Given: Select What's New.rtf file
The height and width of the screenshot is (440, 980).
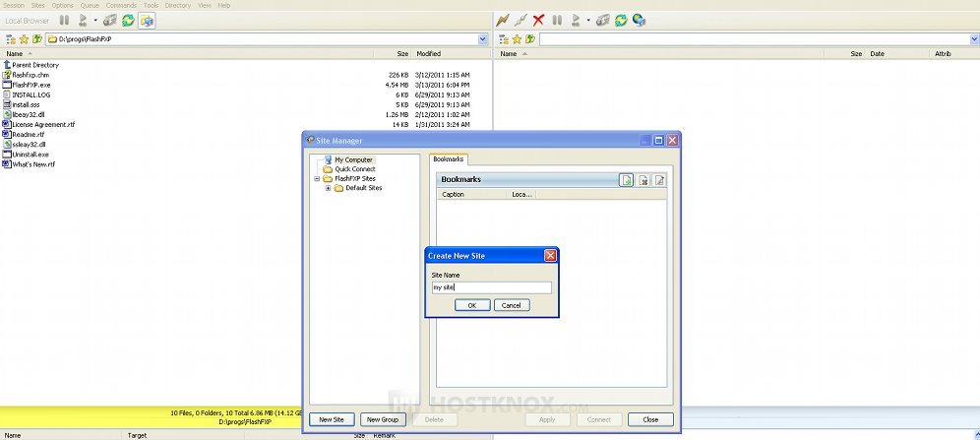Looking at the screenshot, I should click(33, 164).
